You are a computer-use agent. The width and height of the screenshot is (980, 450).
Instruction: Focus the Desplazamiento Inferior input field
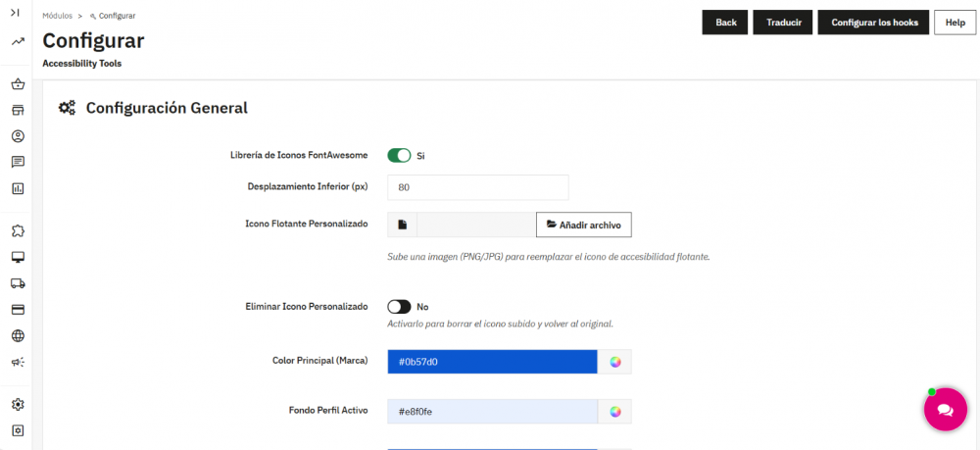[x=478, y=187]
